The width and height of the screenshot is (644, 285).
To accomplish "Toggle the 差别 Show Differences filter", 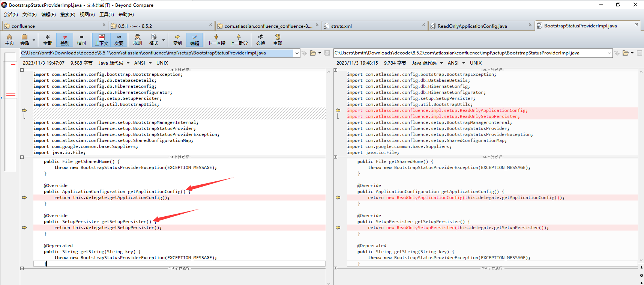I will (65, 39).
